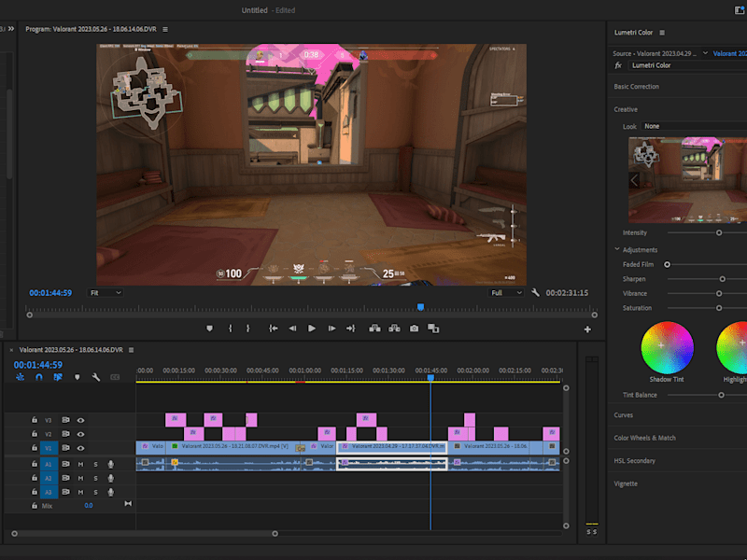The height and width of the screenshot is (560, 747).
Task: Open the Lumetri Color panel menu
Action: tap(662, 33)
